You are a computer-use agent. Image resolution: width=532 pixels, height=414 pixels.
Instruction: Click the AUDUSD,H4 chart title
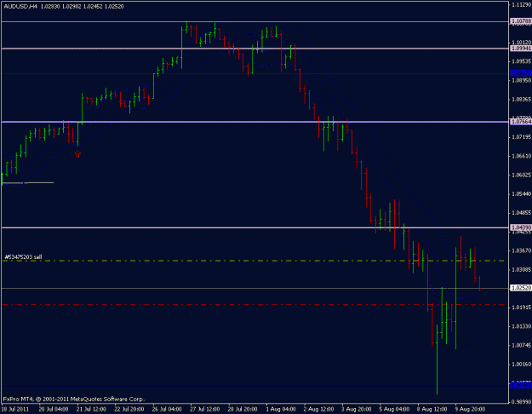[20, 7]
